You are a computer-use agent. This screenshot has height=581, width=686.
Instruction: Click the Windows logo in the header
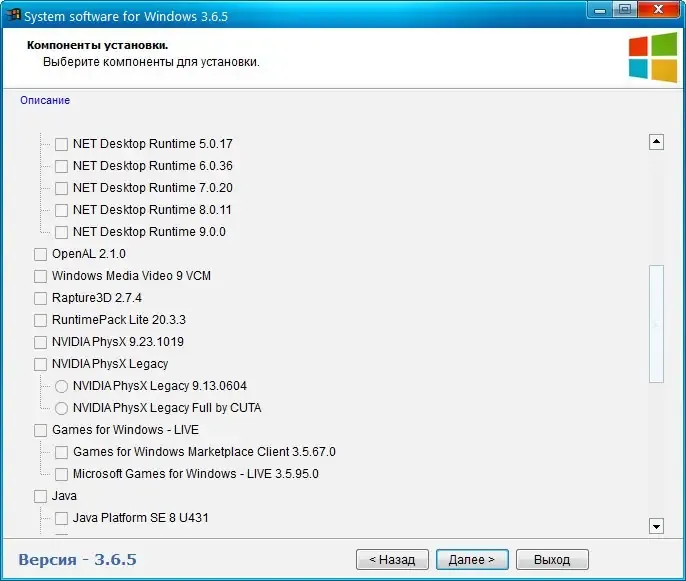coord(653,57)
